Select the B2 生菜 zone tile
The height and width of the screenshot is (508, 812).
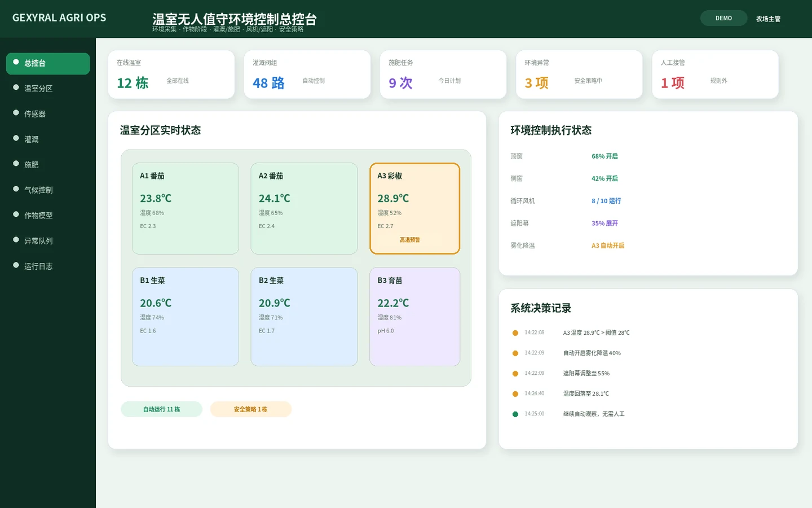pos(304,317)
